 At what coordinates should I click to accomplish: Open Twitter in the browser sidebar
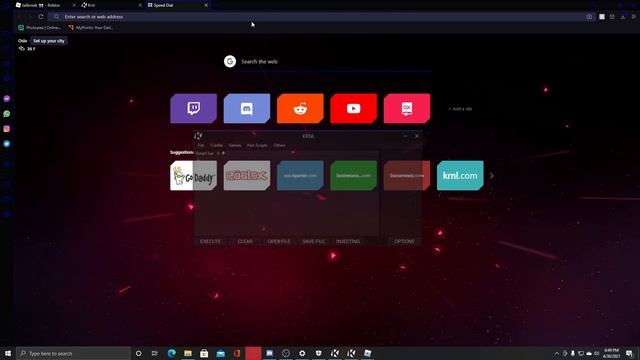(x=7, y=144)
